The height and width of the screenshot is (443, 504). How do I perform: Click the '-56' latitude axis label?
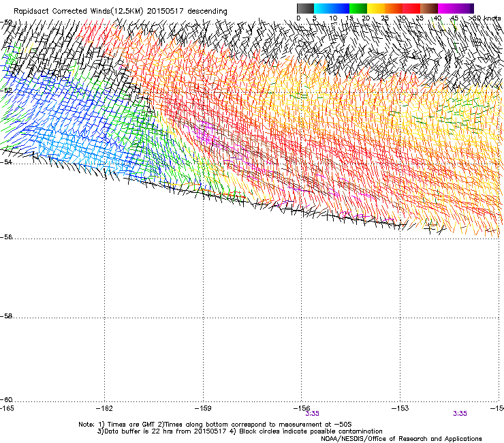pyautogui.click(x=6, y=236)
